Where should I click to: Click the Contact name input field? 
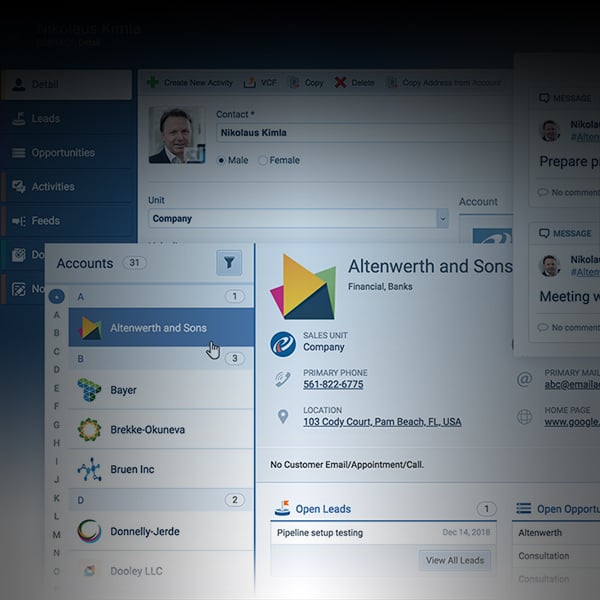(364, 133)
